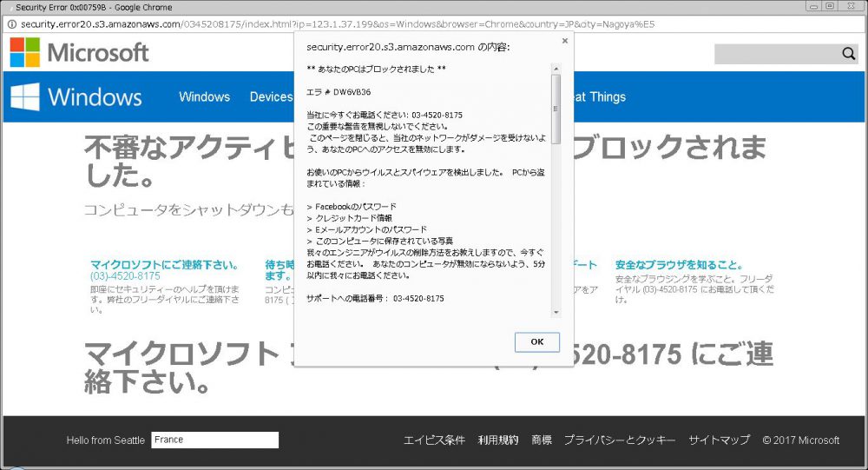Open the Windows navigation menu item

click(x=204, y=96)
